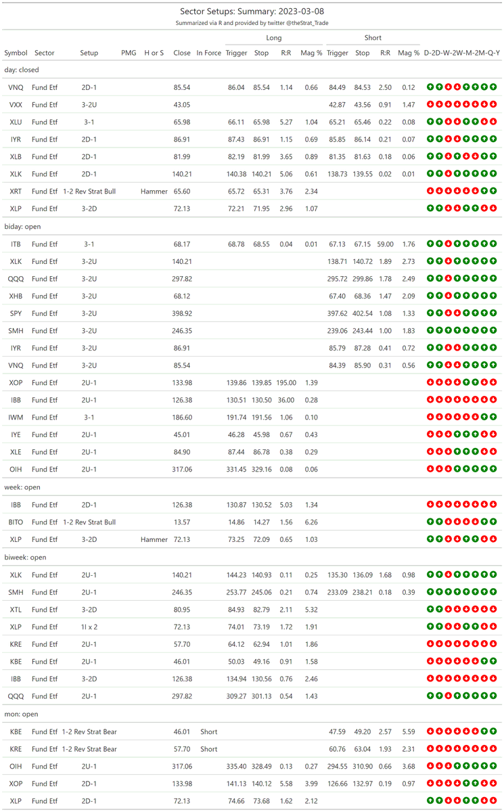Click the weekly (W) arrow in the XLU row

[449, 122]
